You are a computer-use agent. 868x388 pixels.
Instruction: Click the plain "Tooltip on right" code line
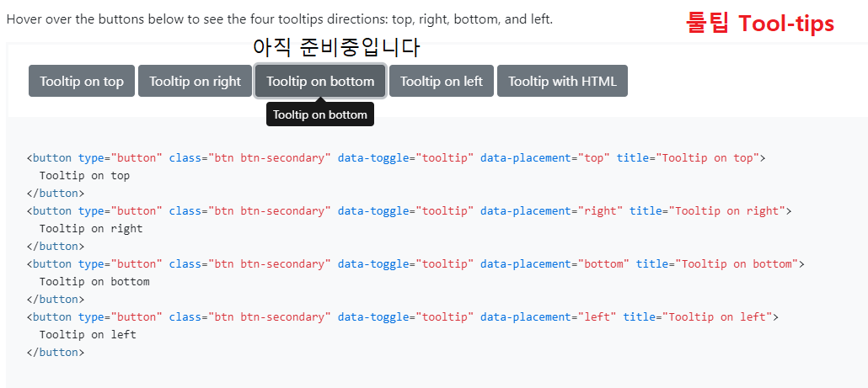click(x=91, y=229)
